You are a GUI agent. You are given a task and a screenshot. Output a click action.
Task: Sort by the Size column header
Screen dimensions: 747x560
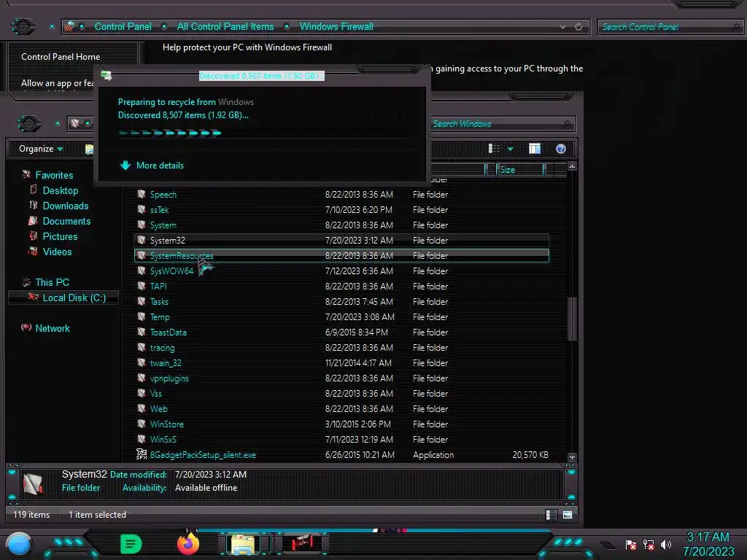(519, 170)
